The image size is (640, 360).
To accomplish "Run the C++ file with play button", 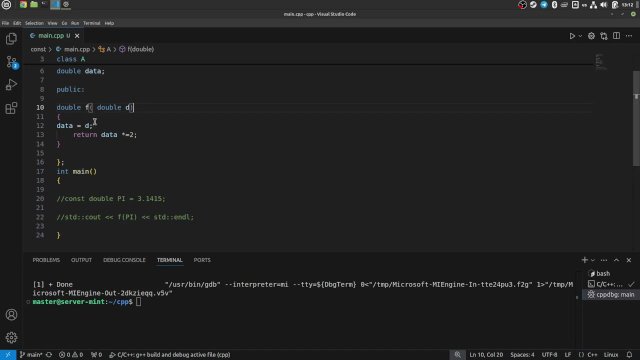I will coord(572,36).
